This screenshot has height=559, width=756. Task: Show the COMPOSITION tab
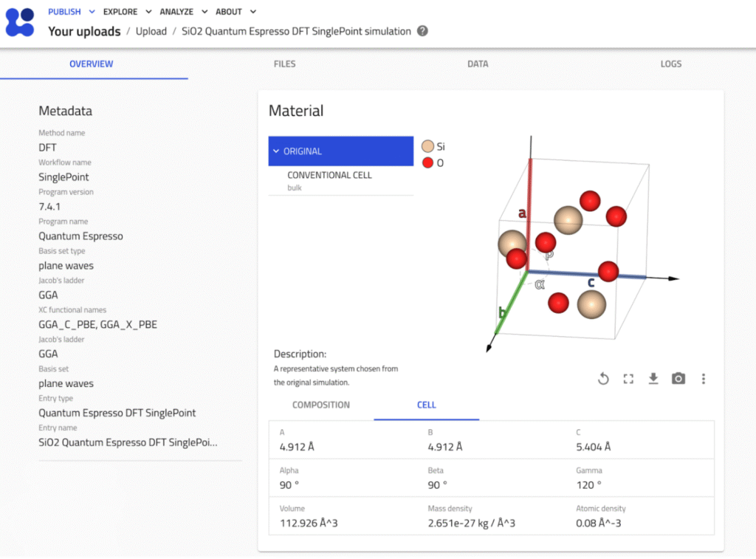[x=321, y=405]
